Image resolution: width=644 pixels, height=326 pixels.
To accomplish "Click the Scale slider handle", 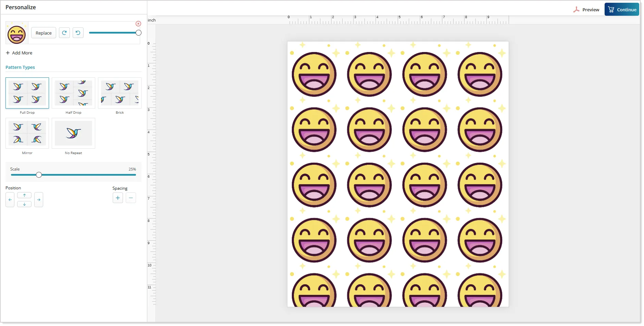I will pos(39,175).
